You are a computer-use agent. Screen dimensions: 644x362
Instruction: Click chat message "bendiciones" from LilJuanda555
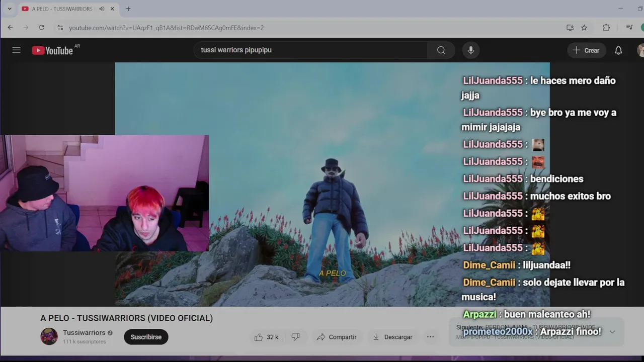[x=556, y=179]
